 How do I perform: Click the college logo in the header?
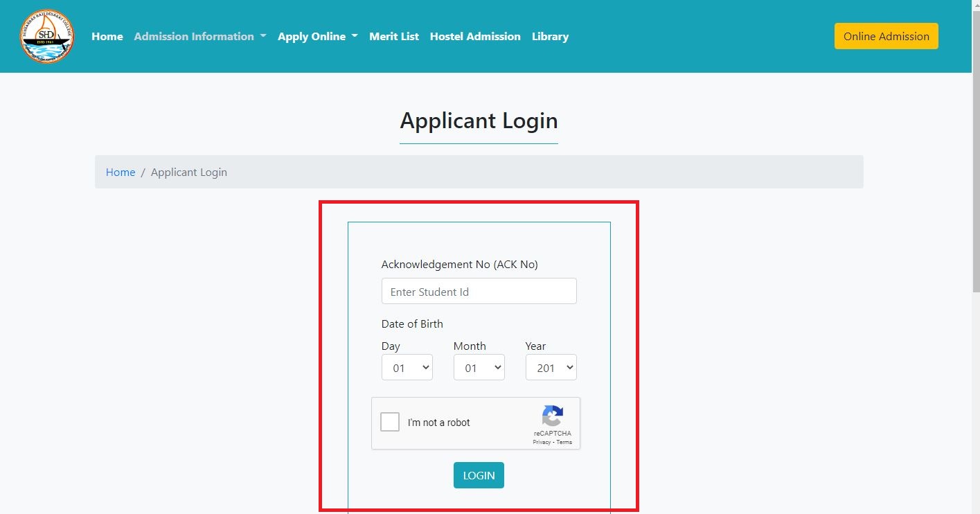(46, 37)
